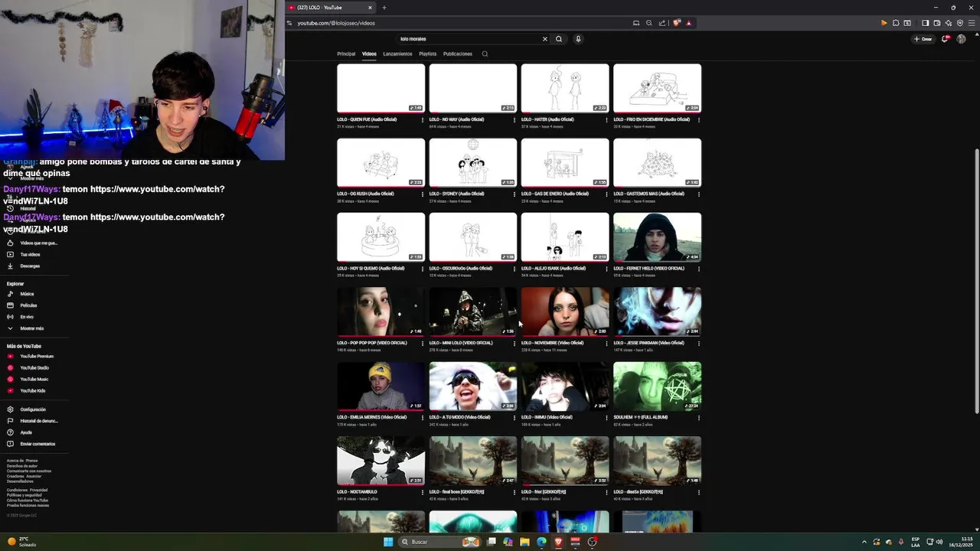Toggle the browser sidebar panel icon
This screenshot has height=551, width=980.
tap(925, 23)
